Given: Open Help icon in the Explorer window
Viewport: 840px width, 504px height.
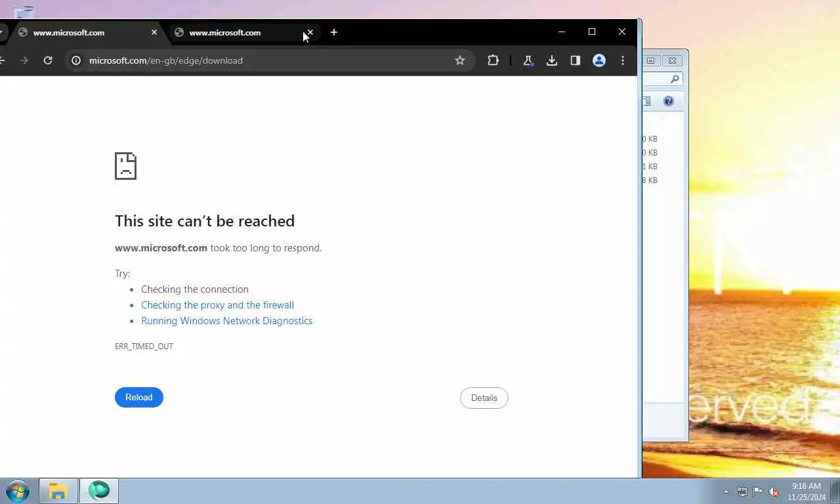Looking at the screenshot, I should [668, 101].
